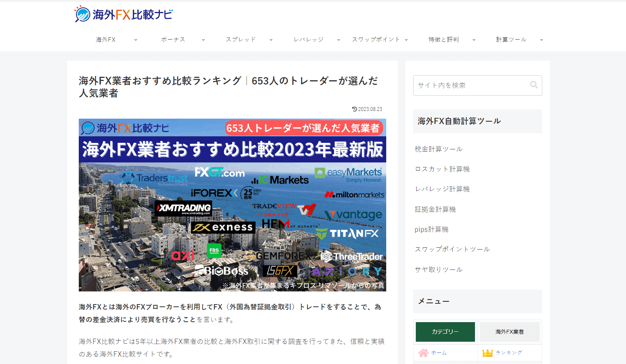Click the article featured banner image
This screenshot has height=364, width=626.
pyautogui.click(x=232, y=205)
